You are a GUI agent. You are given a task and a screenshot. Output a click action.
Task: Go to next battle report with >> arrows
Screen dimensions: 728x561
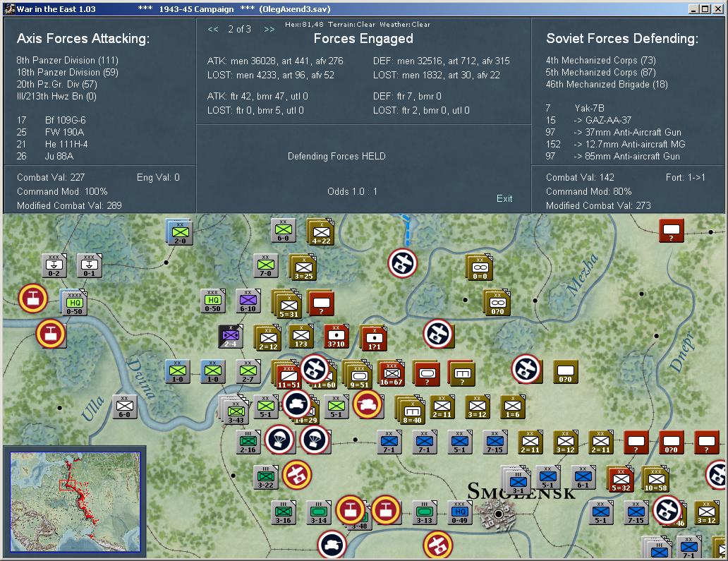(x=269, y=29)
